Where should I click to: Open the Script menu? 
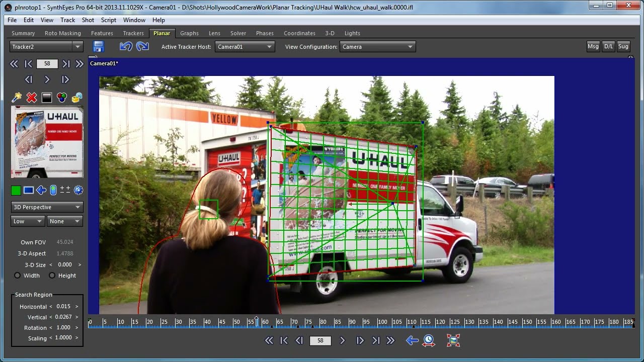click(x=109, y=20)
